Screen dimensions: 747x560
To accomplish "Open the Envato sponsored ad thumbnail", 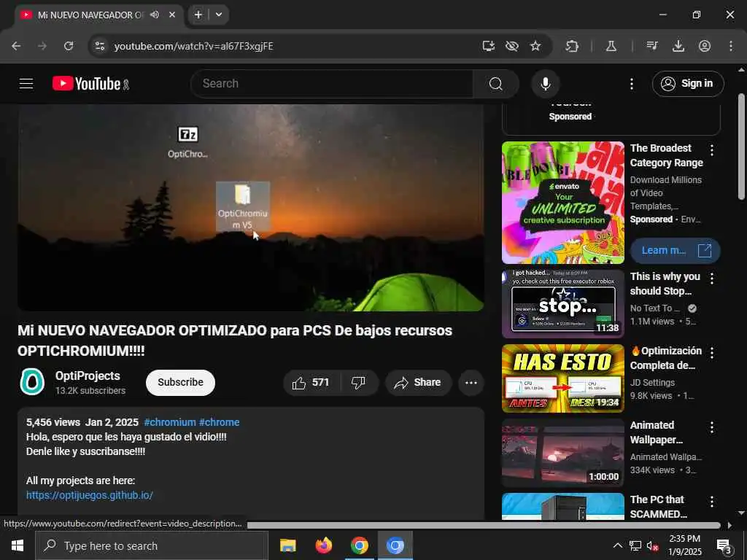I will click(x=563, y=203).
